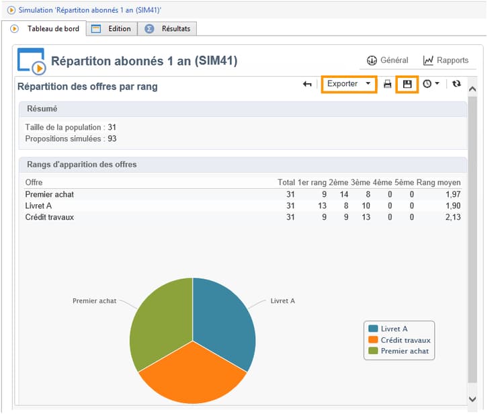This screenshot has height=420, width=504.
Task: Click the Livret A legend color swatch
Action: [x=373, y=329]
